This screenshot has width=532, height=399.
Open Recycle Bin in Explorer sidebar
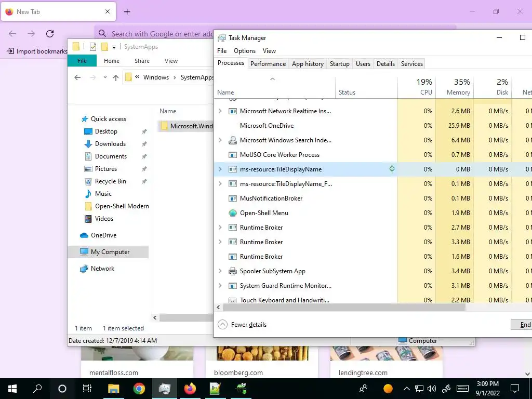click(110, 181)
